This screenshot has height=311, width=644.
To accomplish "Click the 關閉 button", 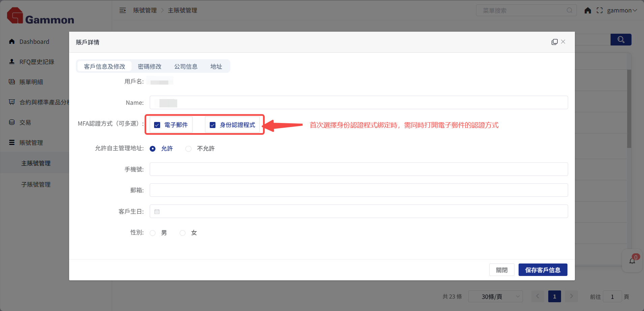I will tap(501, 270).
